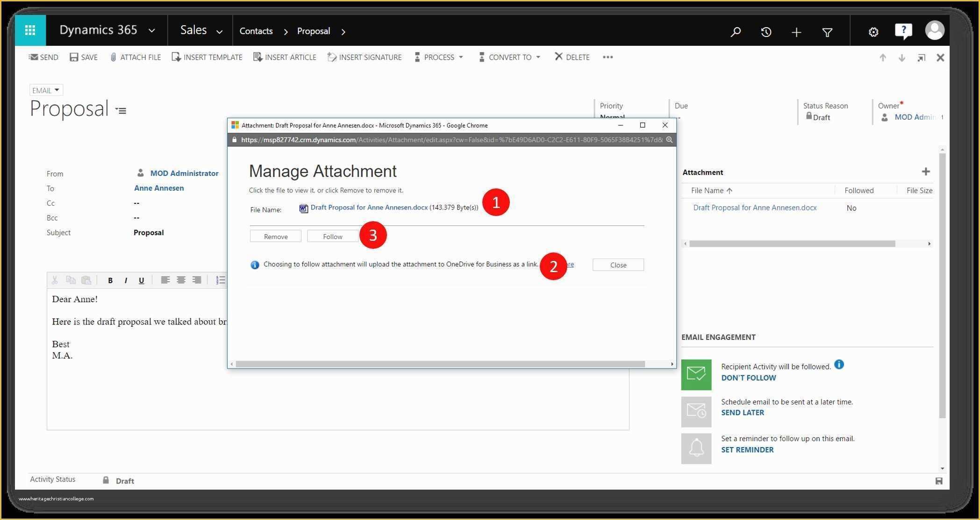This screenshot has height=520, width=980.
Task: Open the Dynamics 365 app launcher waffle icon
Action: (30, 30)
